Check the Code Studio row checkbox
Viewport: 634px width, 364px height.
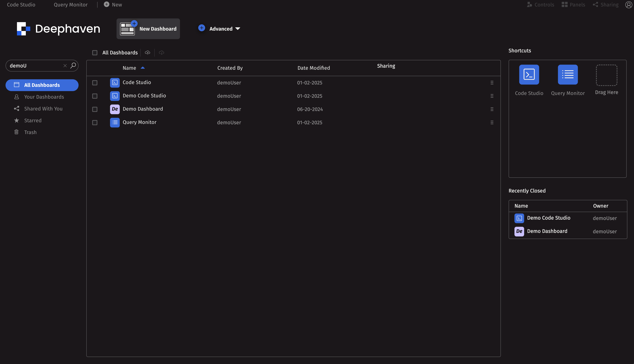(x=95, y=83)
